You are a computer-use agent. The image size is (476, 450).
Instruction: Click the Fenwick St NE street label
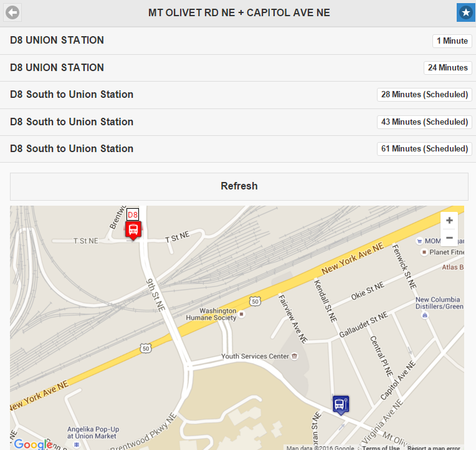pos(404,267)
